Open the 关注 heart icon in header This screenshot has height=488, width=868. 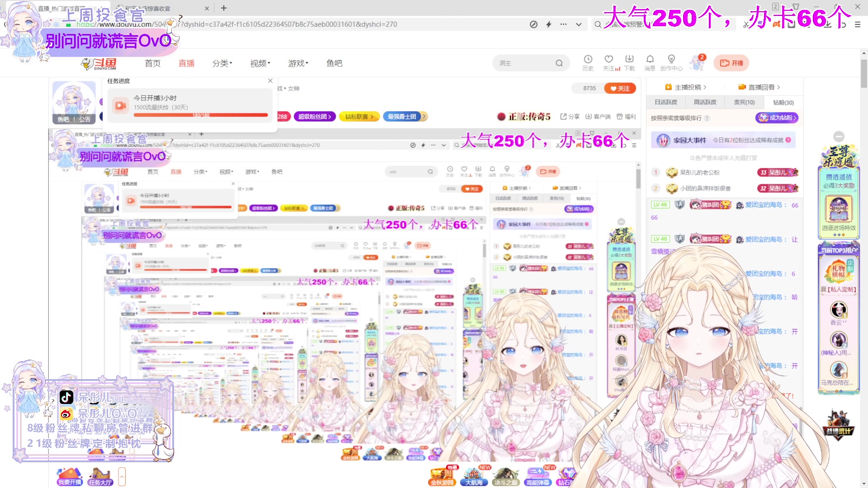609,59
